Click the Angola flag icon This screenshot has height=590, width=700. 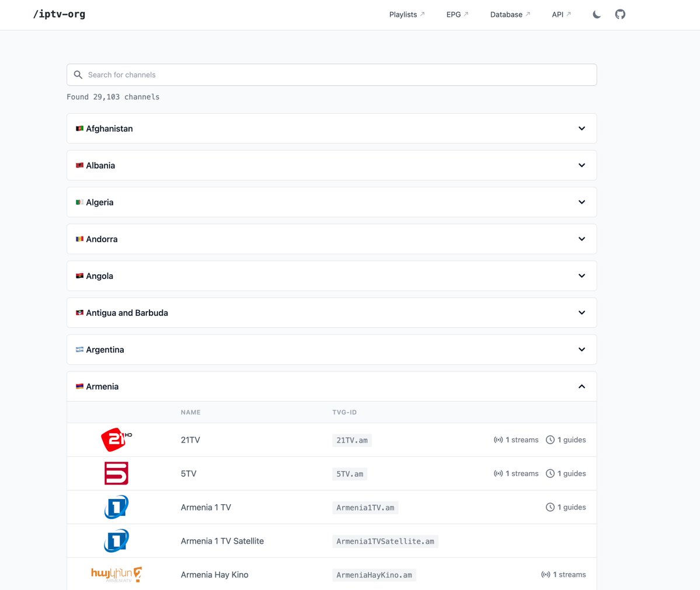tap(79, 276)
